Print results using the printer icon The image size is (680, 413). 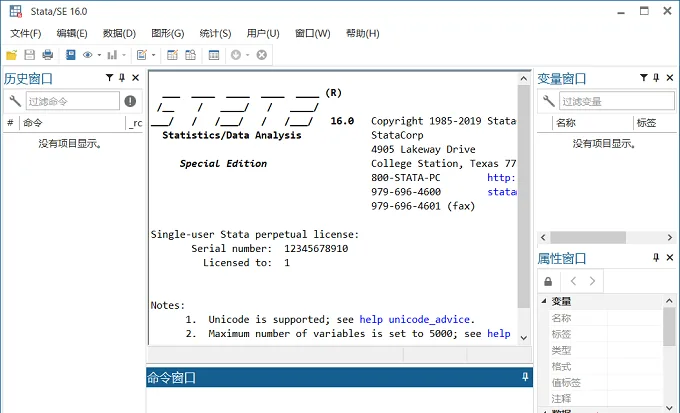tap(47, 55)
